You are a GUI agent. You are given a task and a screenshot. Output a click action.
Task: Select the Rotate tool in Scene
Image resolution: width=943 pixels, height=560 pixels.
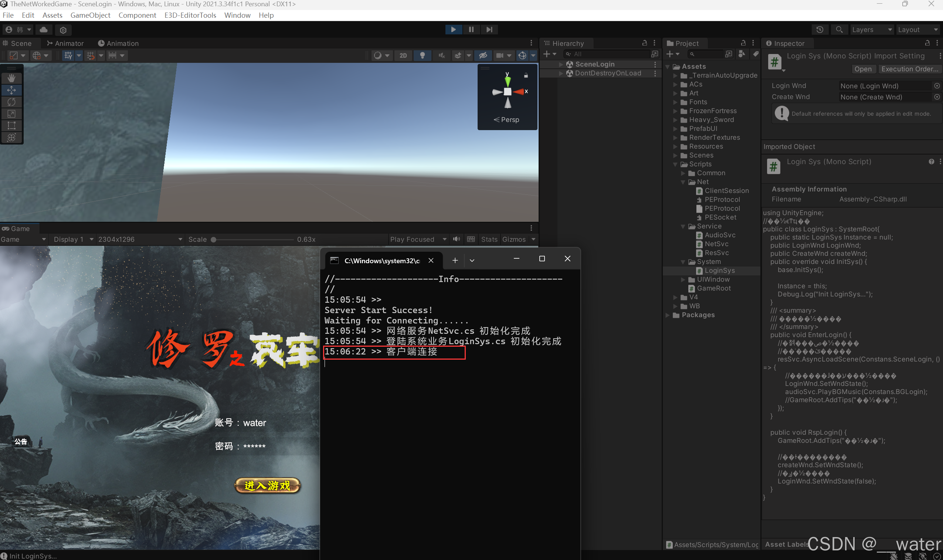point(11,102)
